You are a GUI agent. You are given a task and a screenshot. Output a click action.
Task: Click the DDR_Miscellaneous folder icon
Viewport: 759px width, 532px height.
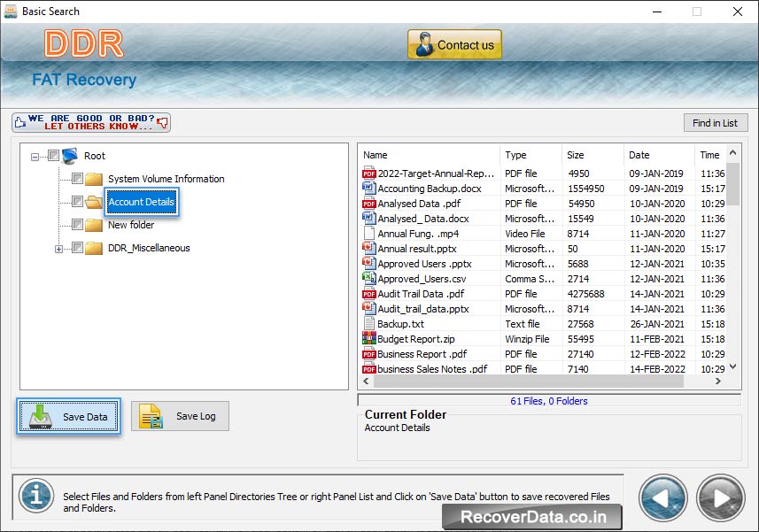pyautogui.click(x=94, y=248)
